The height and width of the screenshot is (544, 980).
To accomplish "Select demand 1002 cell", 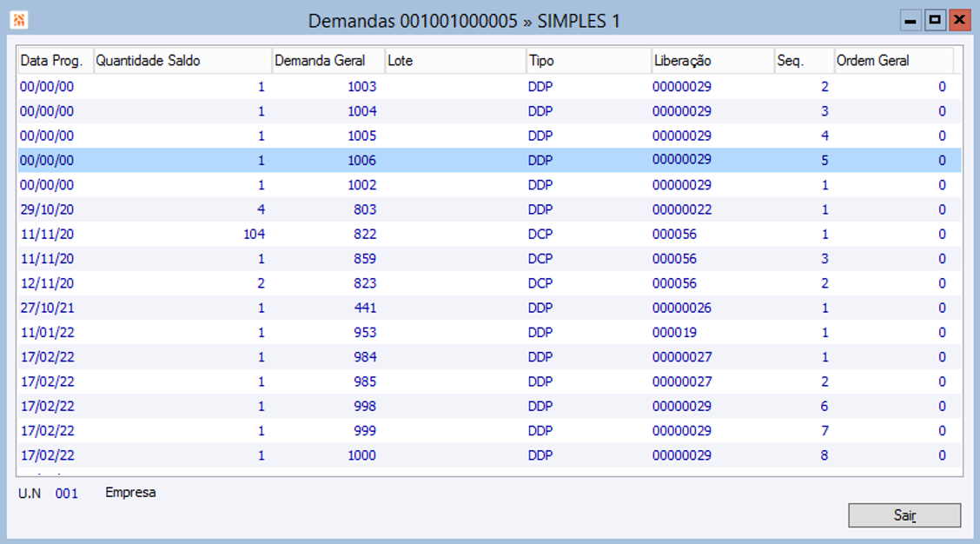I will tap(362, 185).
